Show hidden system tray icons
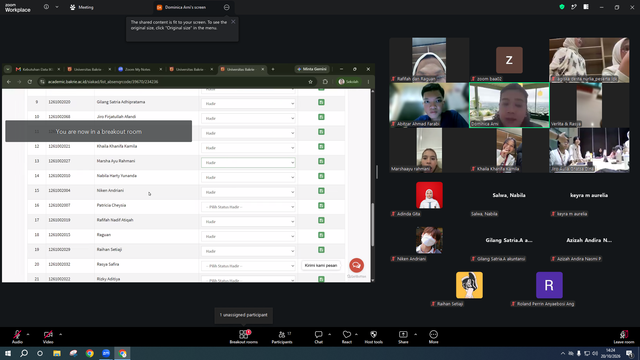640x360 pixels. [x=563, y=353]
